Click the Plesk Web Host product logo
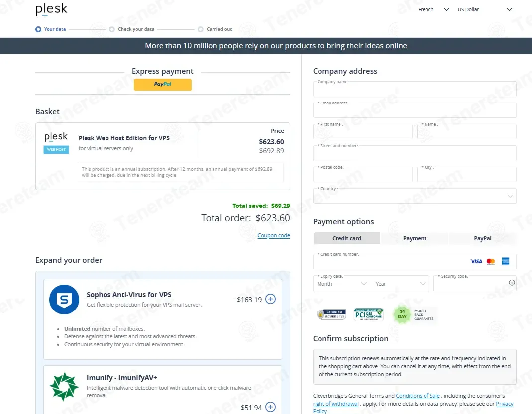 (x=56, y=143)
